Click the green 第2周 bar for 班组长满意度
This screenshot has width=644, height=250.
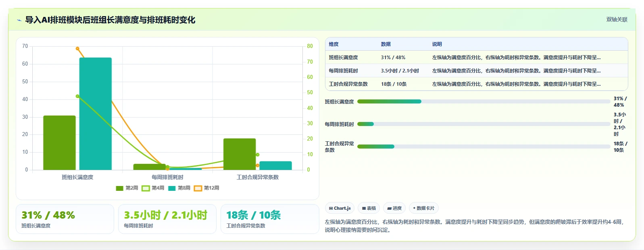59,143
